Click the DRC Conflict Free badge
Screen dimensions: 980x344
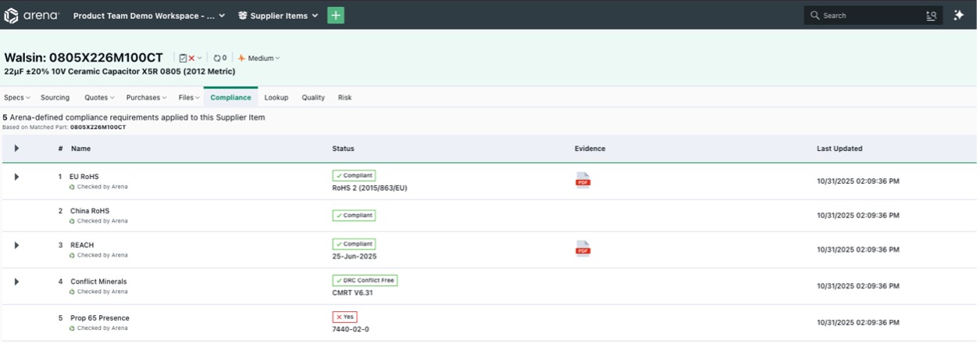365,281
